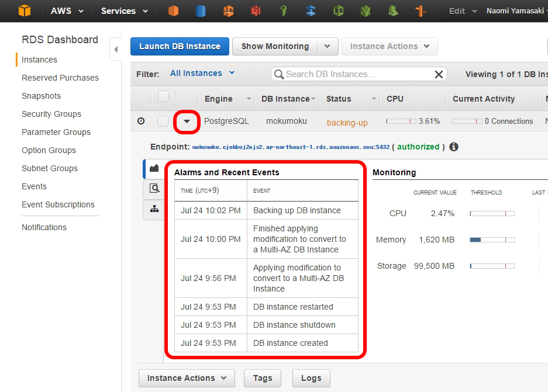
Task: Click the CPU 3.61% usage bar
Action: (x=401, y=121)
